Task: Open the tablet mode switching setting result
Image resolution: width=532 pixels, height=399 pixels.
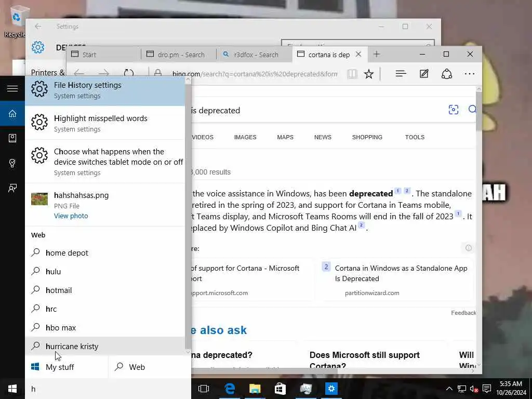Action: pyautogui.click(x=105, y=162)
